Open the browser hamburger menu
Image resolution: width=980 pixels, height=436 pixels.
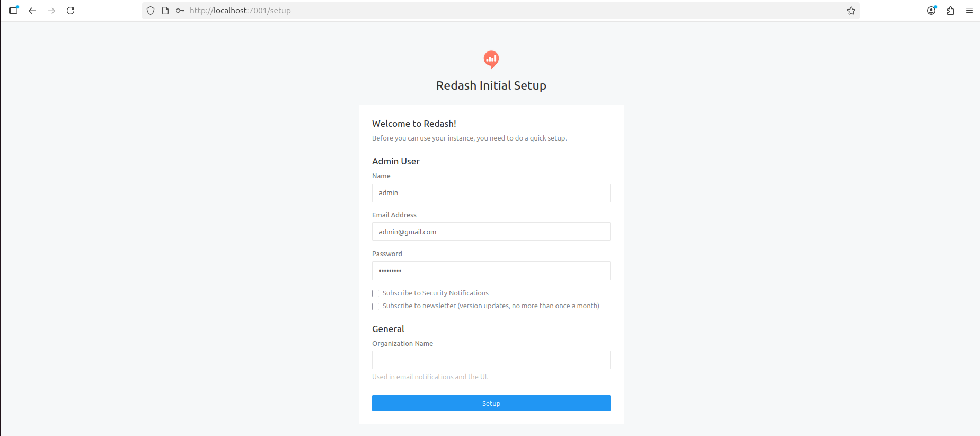(x=969, y=11)
